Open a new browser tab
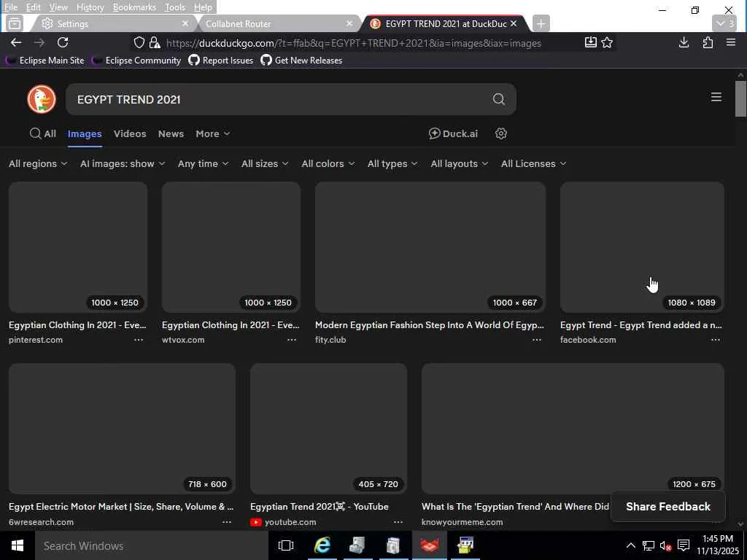The image size is (747, 560). coord(541,24)
